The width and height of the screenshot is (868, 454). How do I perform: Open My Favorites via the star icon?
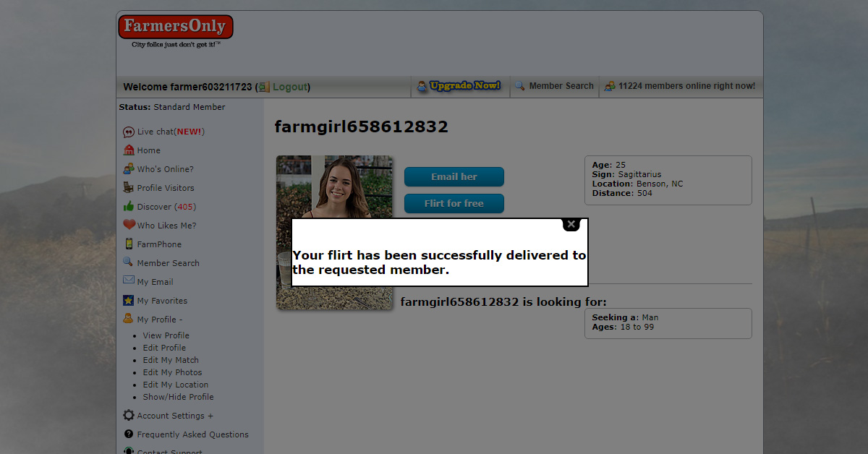click(x=129, y=300)
